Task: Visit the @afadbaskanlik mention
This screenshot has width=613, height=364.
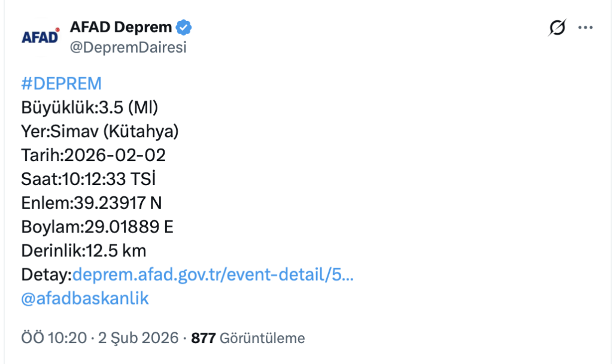Action: (86, 298)
